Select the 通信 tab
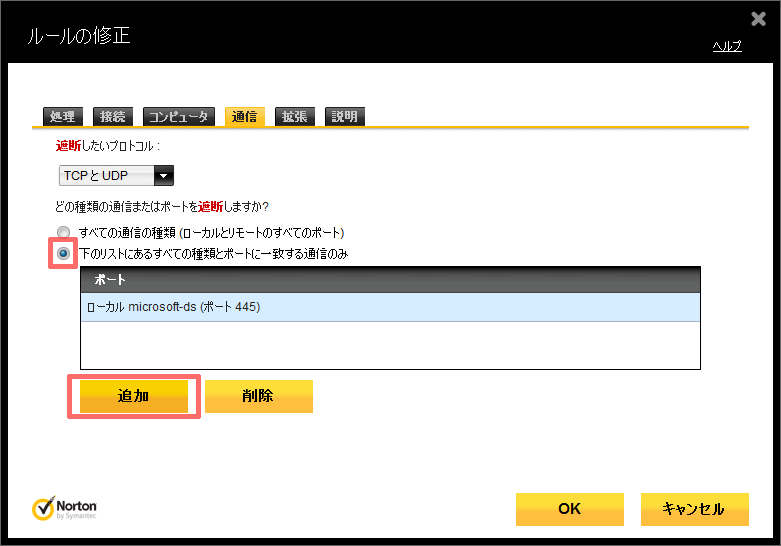 (245, 117)
